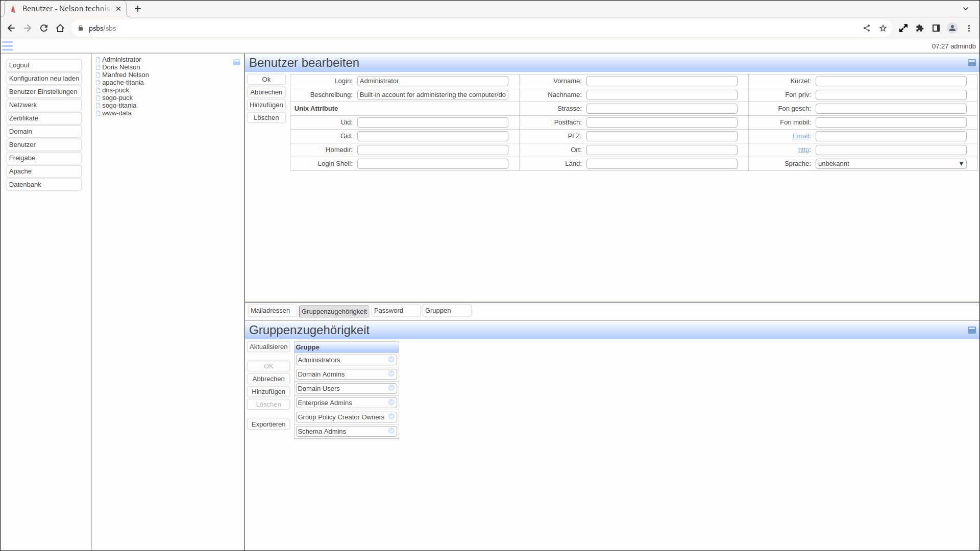Screen dimensions: 980x551
Task: Click the browser share icon
Action: point(866,28)
